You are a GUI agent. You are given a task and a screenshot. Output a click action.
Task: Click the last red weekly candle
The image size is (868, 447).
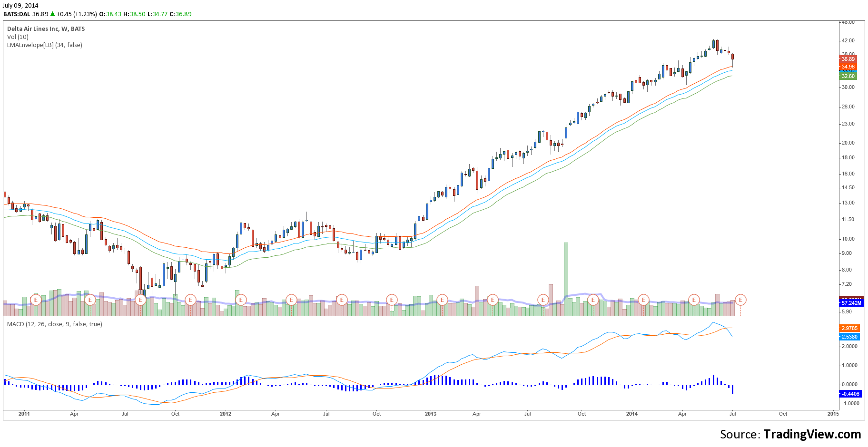tap(733, 57)
